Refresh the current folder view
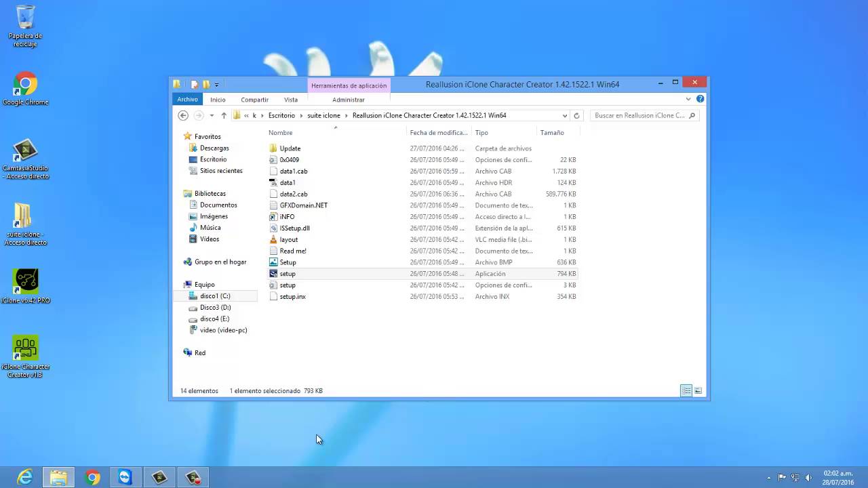868x488 pixels. point(577,115)
